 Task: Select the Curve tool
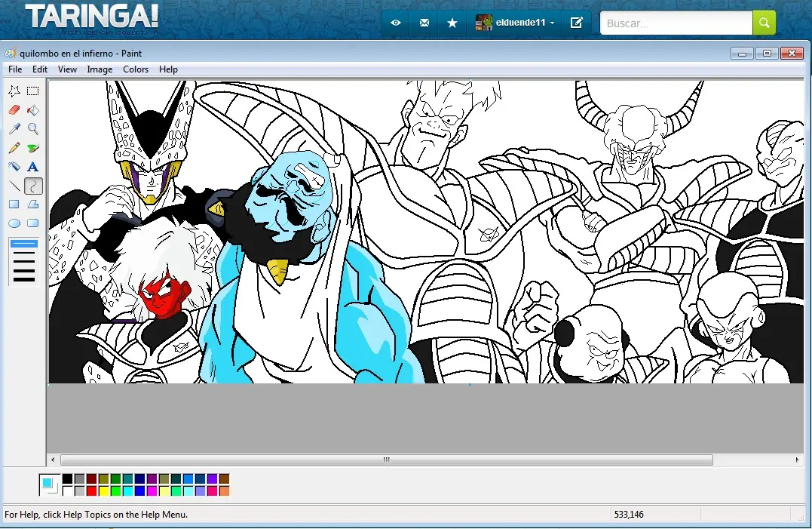33,186
